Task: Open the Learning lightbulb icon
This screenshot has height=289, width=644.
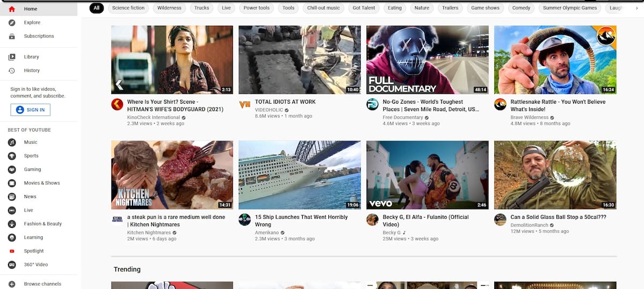Action: [x=12, y=237]
